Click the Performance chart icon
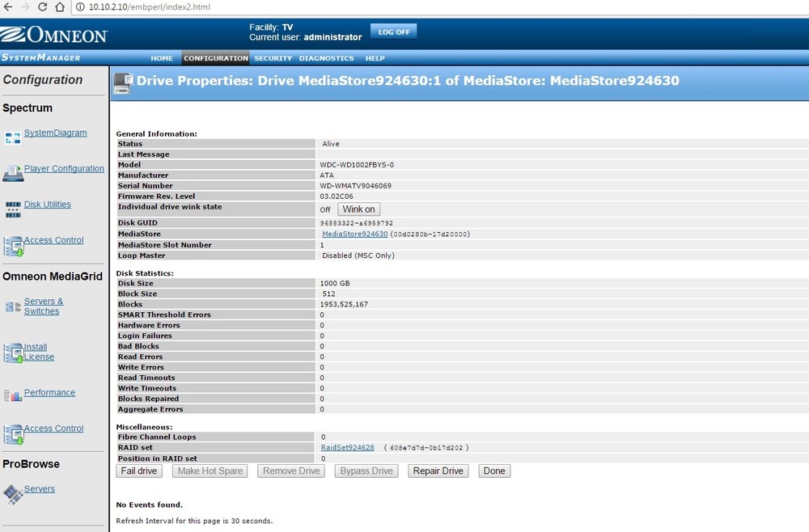 pyautogui.click(x=13, y=395)
